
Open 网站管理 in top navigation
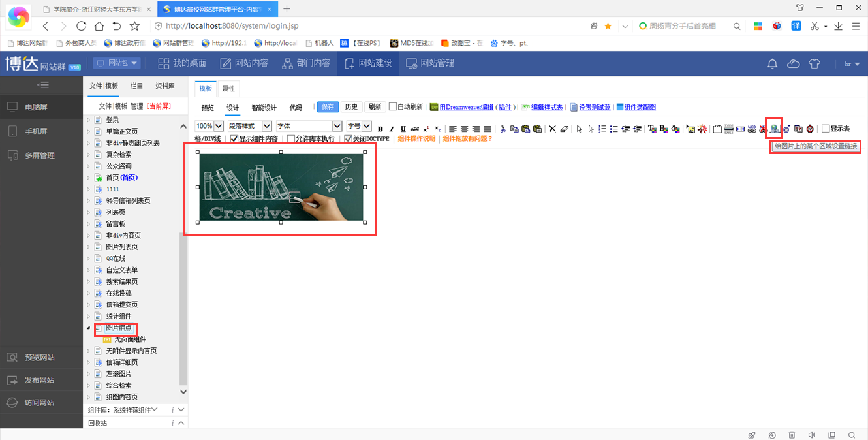[x=429, y=63]
